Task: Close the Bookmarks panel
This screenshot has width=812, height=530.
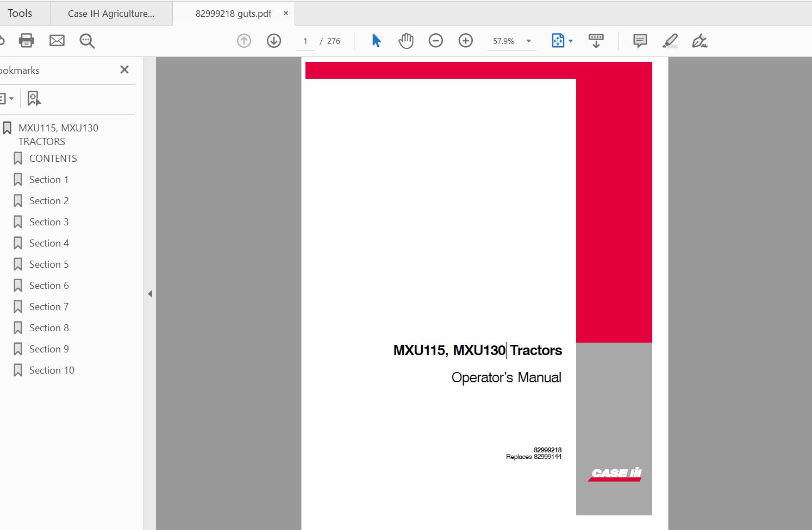Action: 124,70
